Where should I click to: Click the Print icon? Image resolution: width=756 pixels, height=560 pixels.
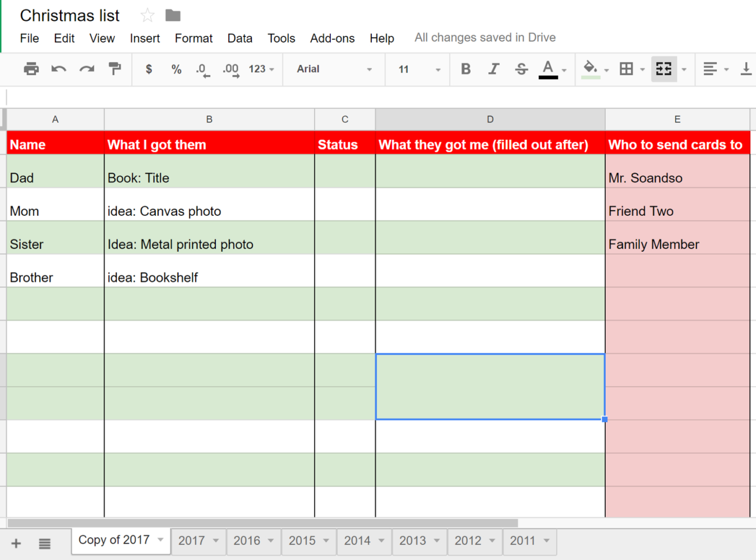[31, 69]
